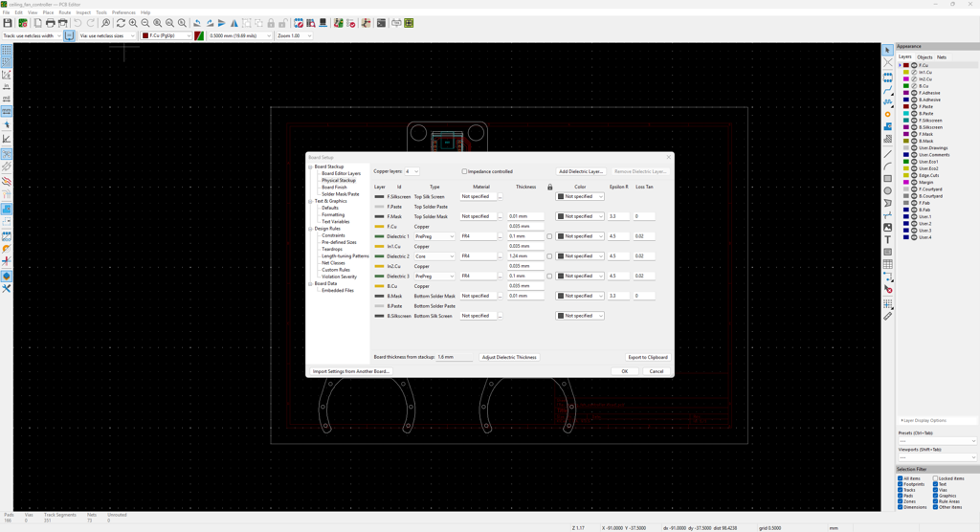980x532 pixels.
Task: Open the Board Setup toolbar icon
Action: (x=23, y=23)
